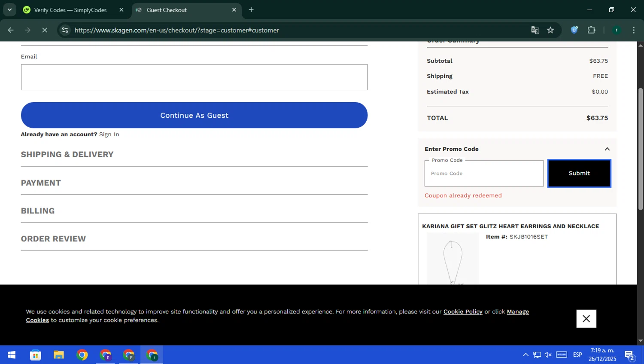Open the Chrome profile avatar
Viewport: 644px width, 364px height.
[617, 30]
